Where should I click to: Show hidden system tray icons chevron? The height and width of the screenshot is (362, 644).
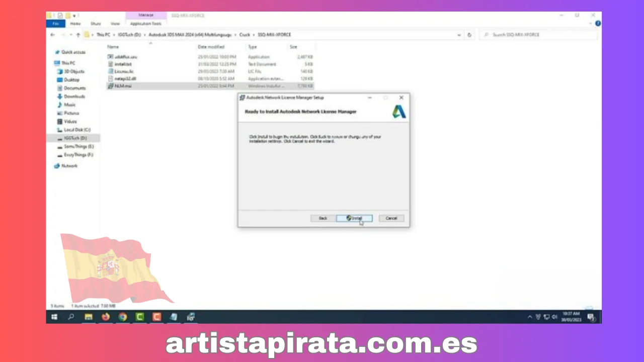pyautogui.click(x=530, y=317)
